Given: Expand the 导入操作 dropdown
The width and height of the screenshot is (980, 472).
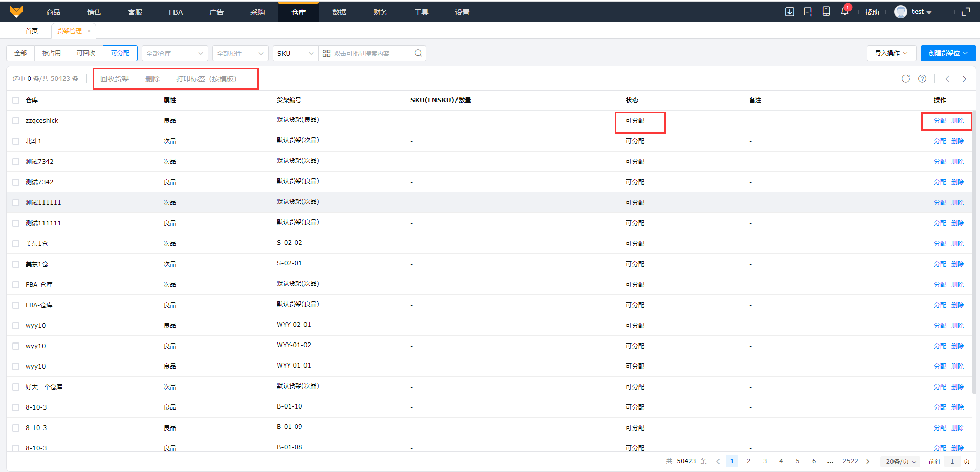Looking at the screenshot, I should point(891,53).
